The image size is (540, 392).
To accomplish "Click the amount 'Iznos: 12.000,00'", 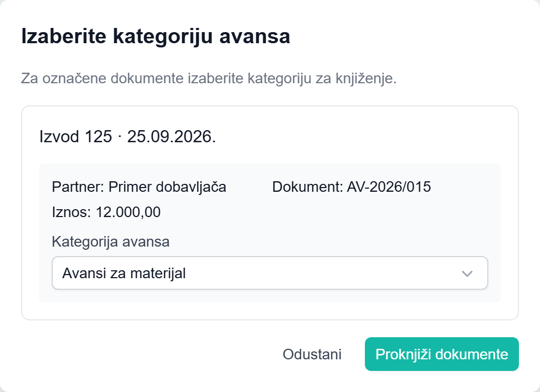I will coord(106,212).
